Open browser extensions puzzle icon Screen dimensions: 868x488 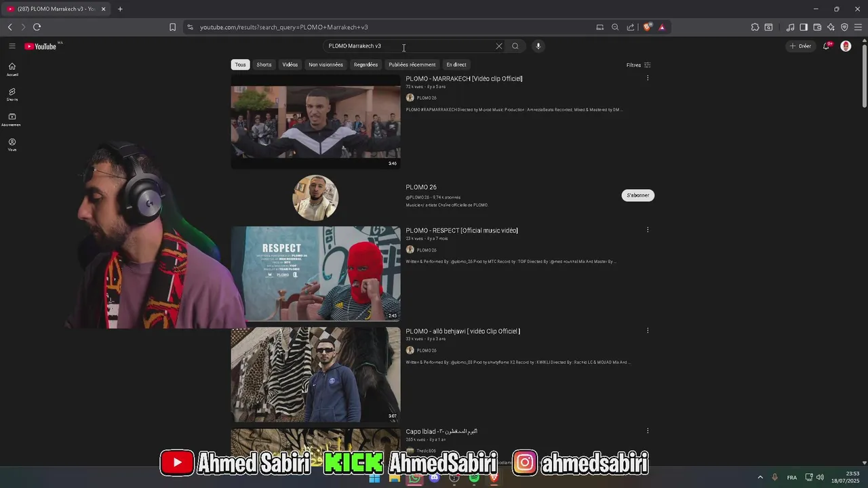pos(755,27)
